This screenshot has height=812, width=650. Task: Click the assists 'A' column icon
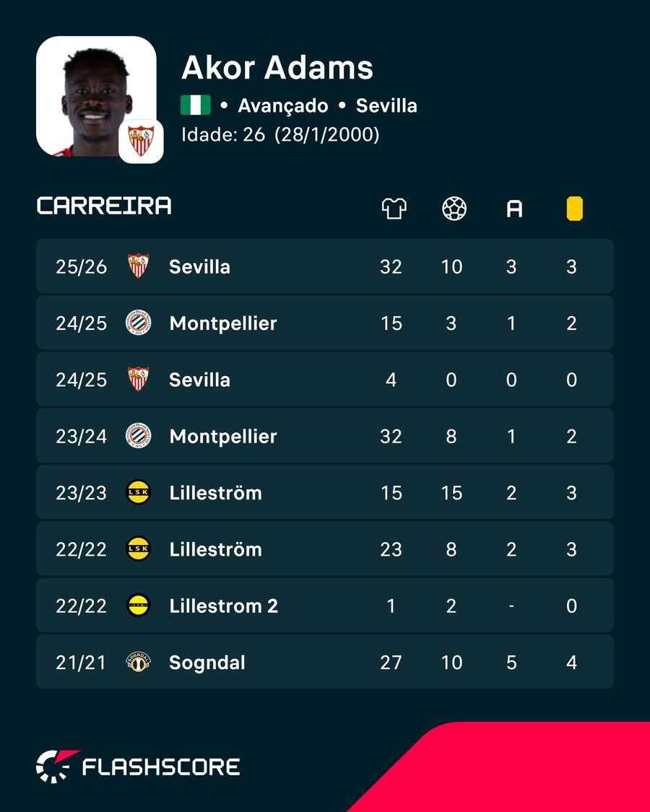514,209
